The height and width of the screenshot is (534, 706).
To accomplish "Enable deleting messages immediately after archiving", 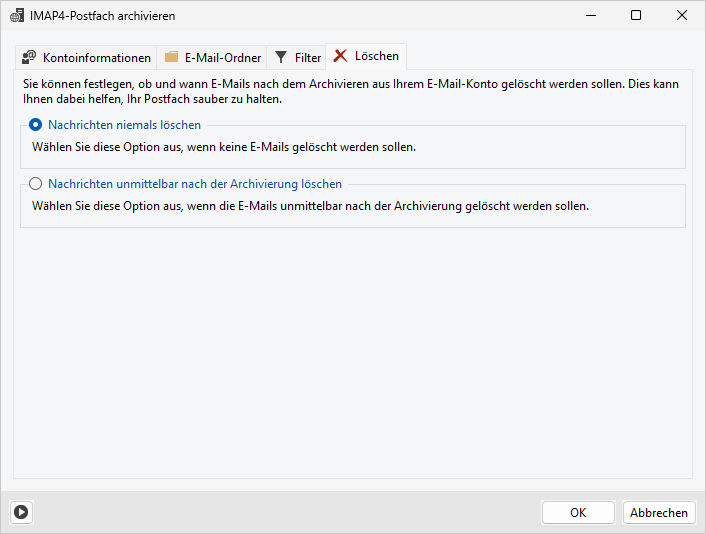I will (x=37, y=184).
